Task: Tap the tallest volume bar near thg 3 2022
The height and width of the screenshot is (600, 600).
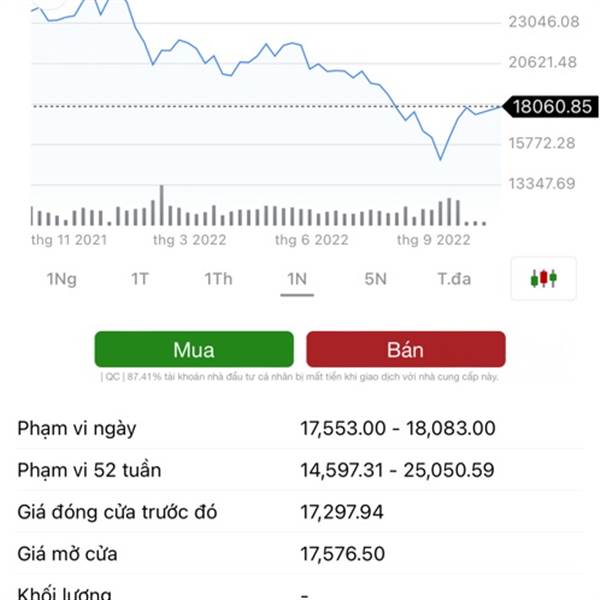Action: pyautogui.click(x=162, y=205)
